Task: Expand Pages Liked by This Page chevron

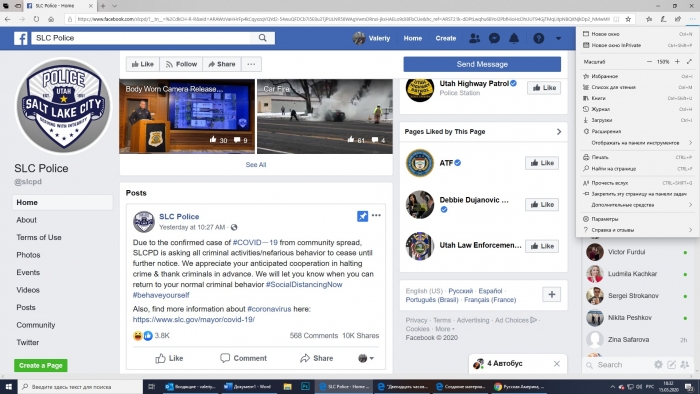Action: [x=559, y=132]
